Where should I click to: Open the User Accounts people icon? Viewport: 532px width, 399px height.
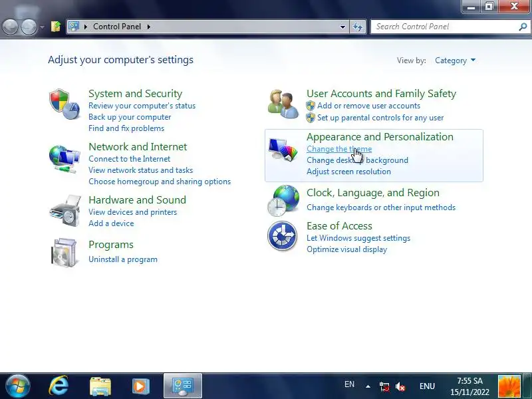point(283,104)
